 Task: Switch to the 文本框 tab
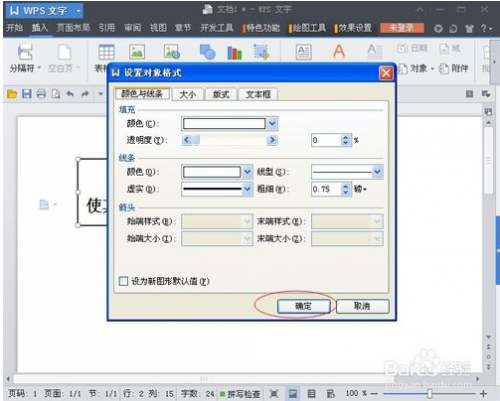[x=258, y=94]
